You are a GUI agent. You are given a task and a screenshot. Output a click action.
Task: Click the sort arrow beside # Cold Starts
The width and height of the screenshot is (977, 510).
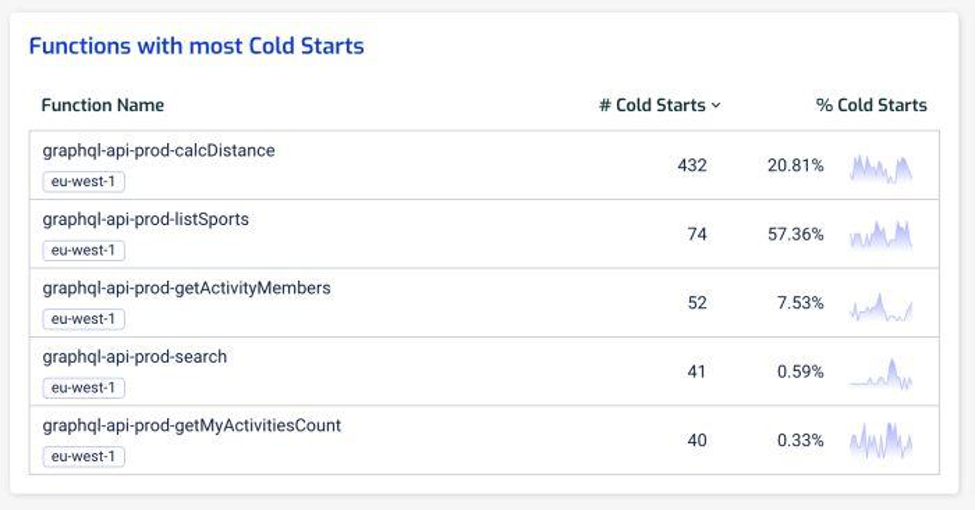pyautogui.click(x=716, y=106)
